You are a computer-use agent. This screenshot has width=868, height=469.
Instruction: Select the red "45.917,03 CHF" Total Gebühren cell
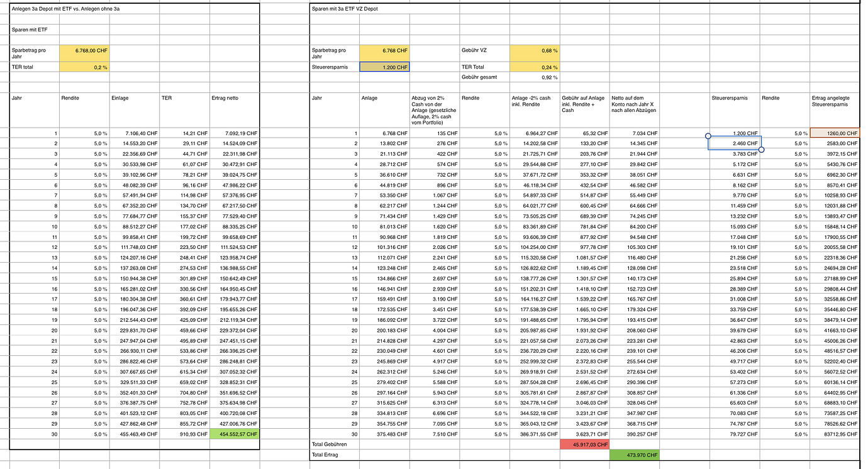click(x=585, y=444)
